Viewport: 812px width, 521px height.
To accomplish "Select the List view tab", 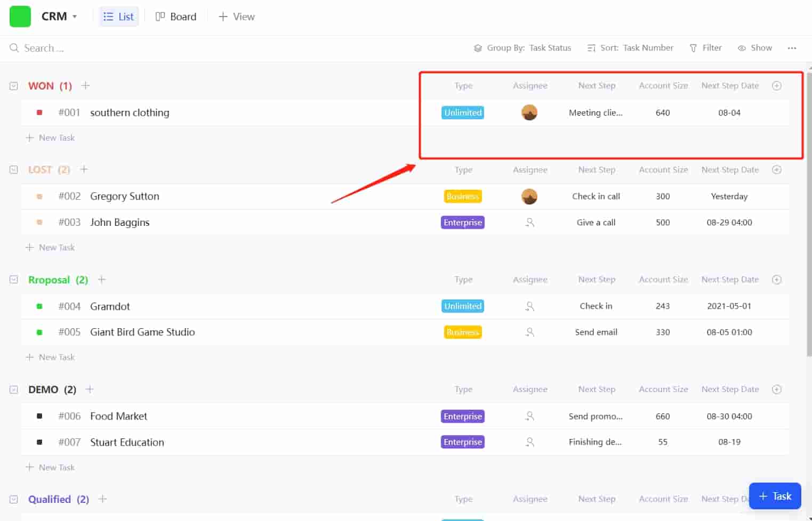I will (118, 17).
